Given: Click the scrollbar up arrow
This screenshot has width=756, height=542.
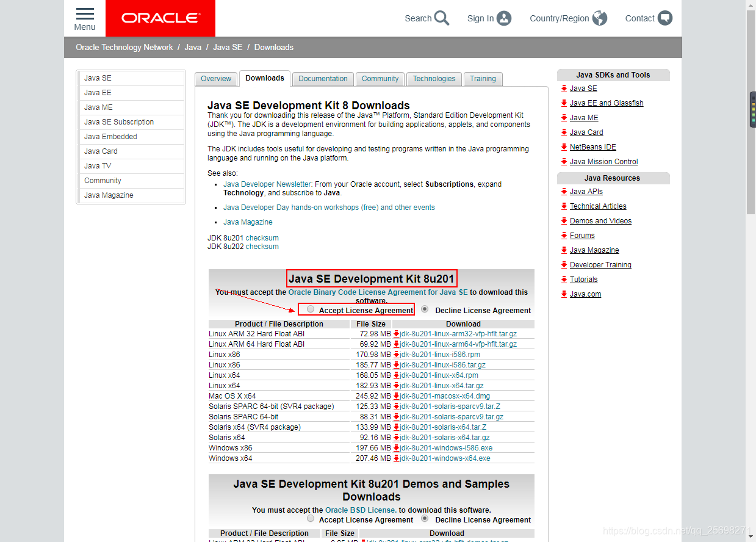Looking at the screenshot, I should click(x=751, y=4).
